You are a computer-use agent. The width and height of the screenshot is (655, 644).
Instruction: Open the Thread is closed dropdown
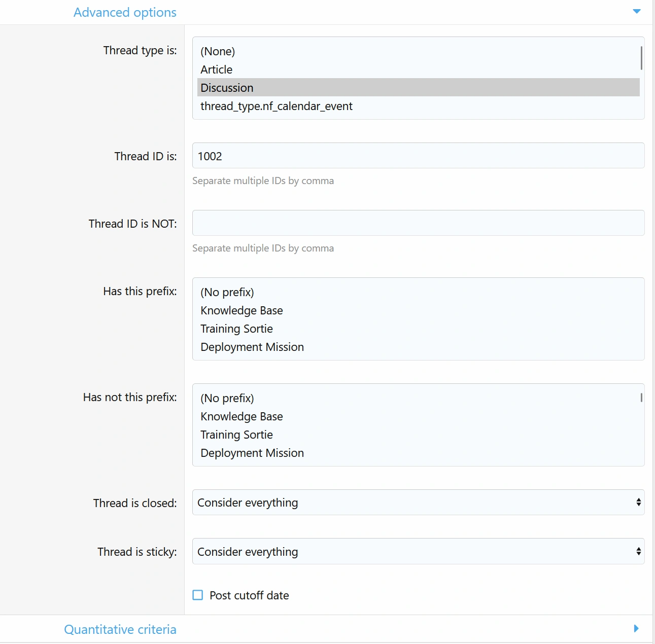418,503
